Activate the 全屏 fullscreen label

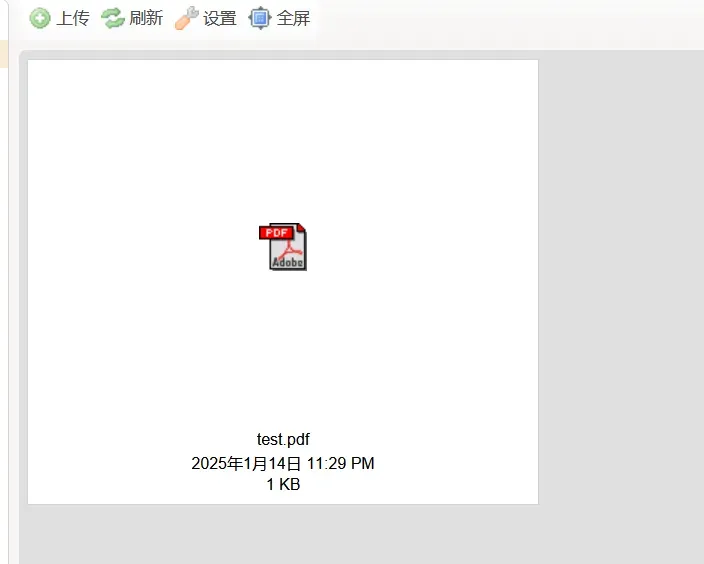tap(293, 18)
